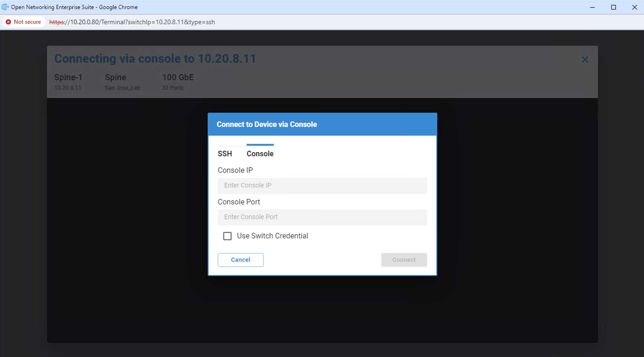Viewport: 644px width, 357px height.
Task: Click the Spine-1 device name
Action: [68, 77]
